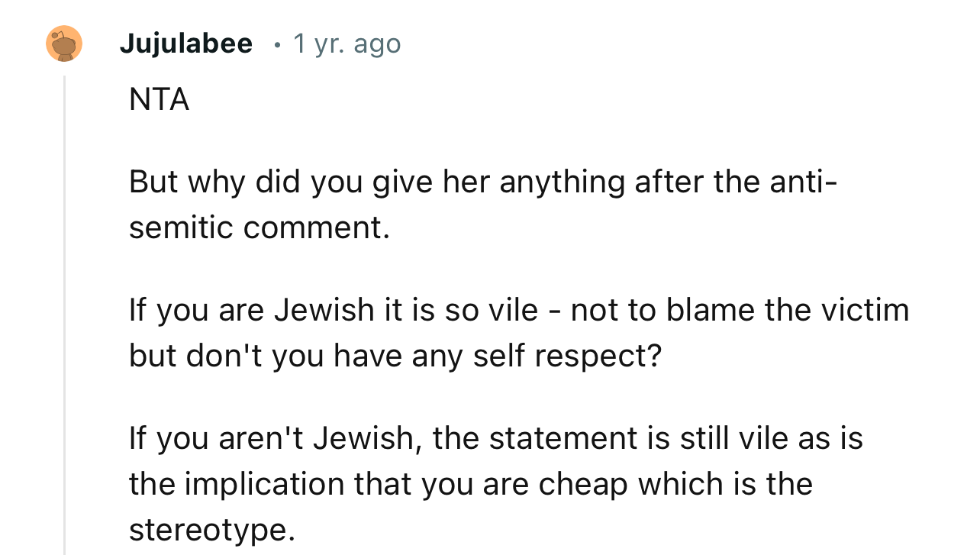
Task: Click the "NTA" verdict text
Action: click(x=159, y=99)
